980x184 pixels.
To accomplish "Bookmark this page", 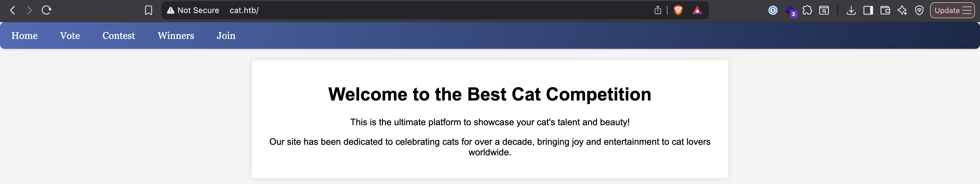I will [x=148, y=10].
